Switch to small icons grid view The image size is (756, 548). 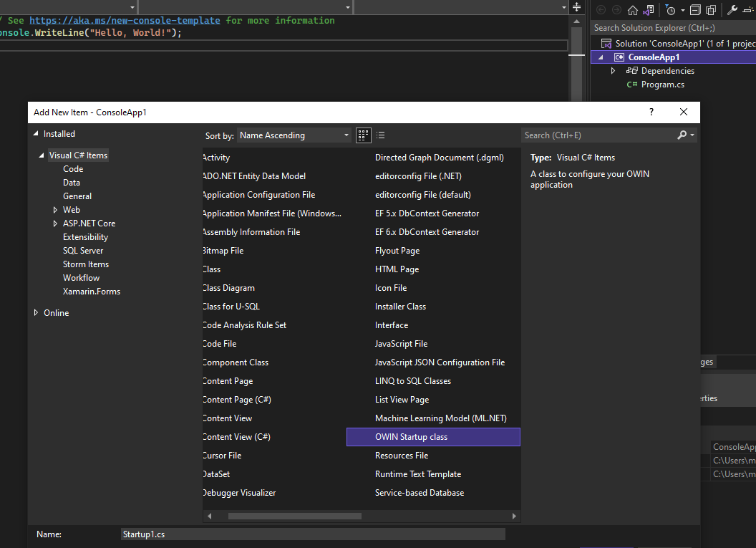click(x=364, y=135)
